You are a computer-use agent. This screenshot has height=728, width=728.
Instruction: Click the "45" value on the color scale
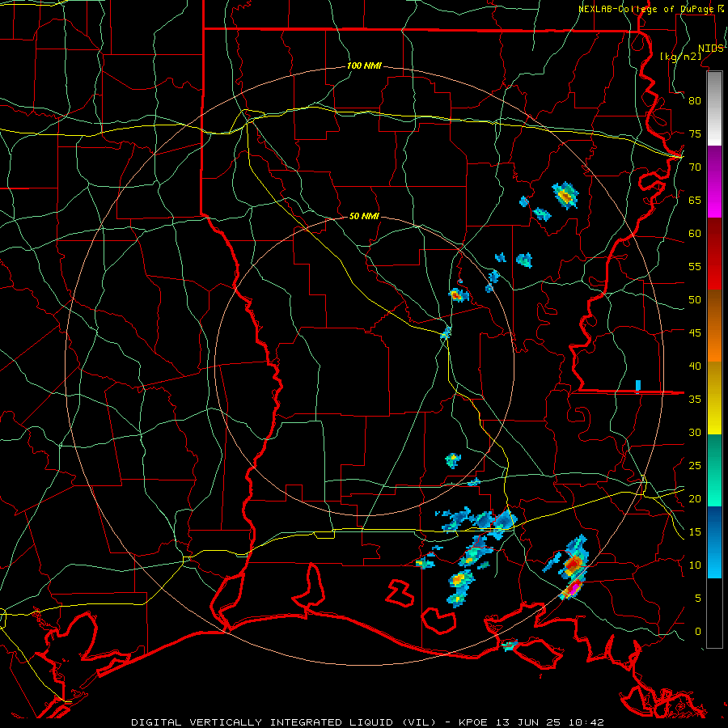click(x=695, y=333)
